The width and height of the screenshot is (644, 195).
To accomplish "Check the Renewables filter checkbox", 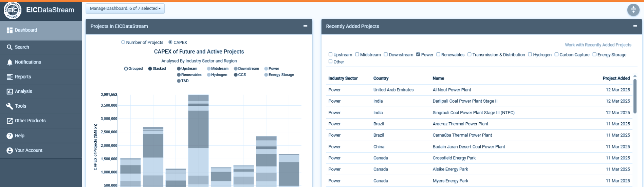I will [x=438, y=54].
